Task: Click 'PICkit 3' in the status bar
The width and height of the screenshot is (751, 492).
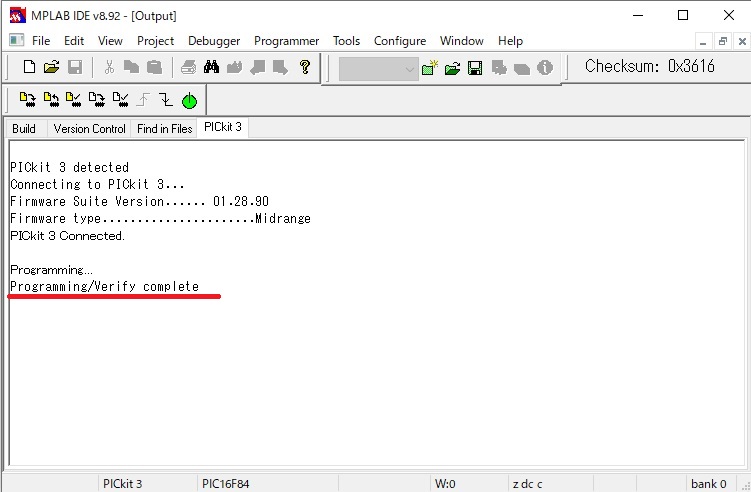Action: 123,484
